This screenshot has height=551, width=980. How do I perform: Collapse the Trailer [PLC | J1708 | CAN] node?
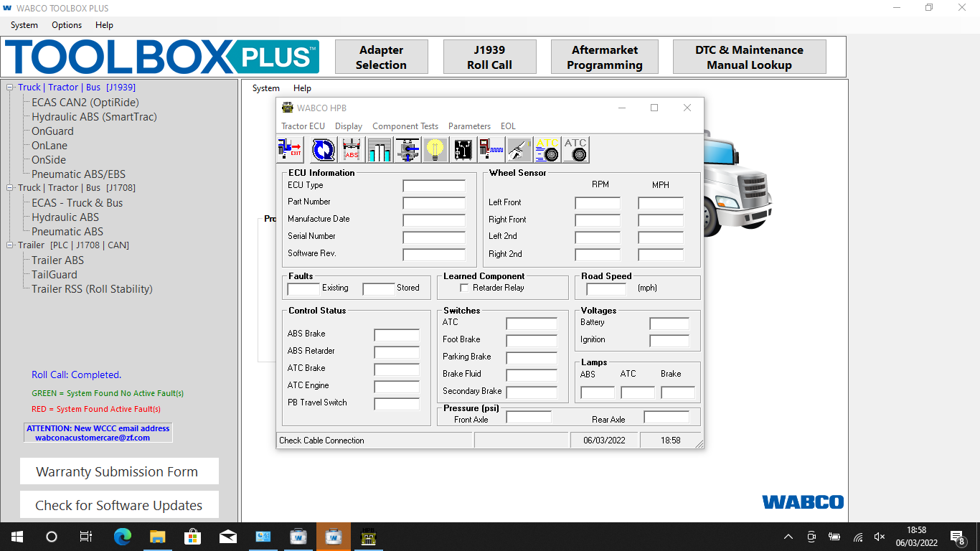[x=11, y=245]
